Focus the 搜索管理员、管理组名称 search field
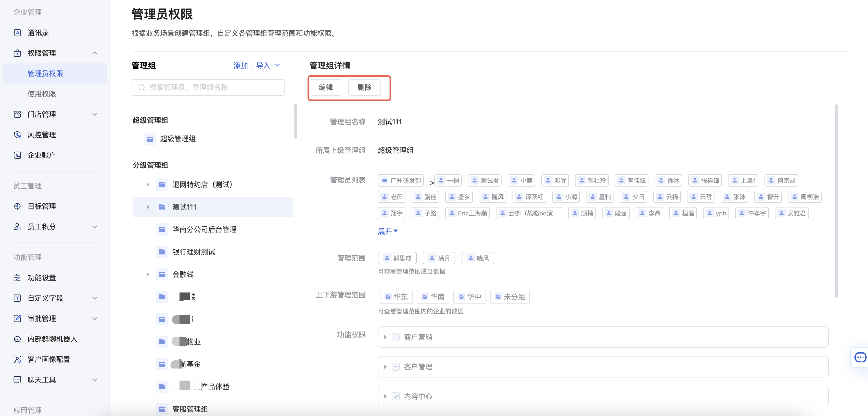868x416 pixels. [208, 88]
